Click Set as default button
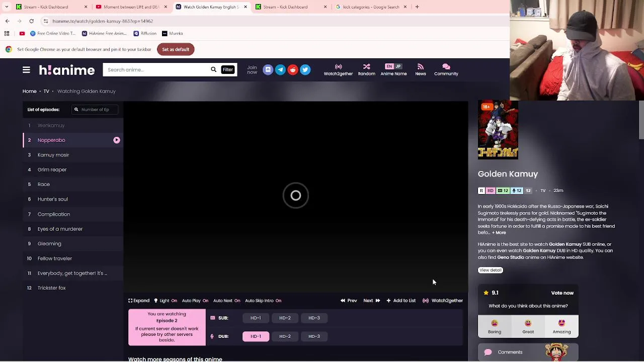The image size is (644, 362). click(176, 49)
